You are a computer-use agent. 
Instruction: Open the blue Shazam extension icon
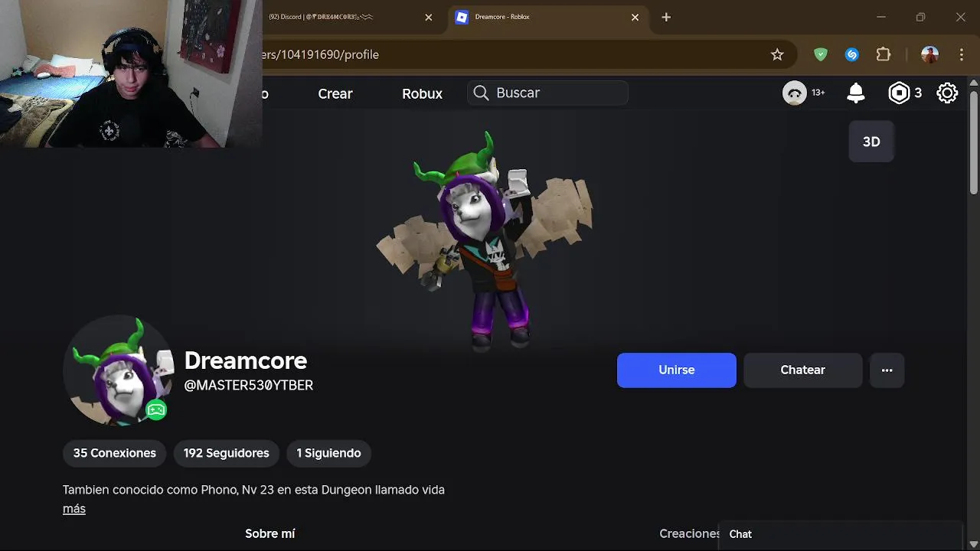coord(852,54)
